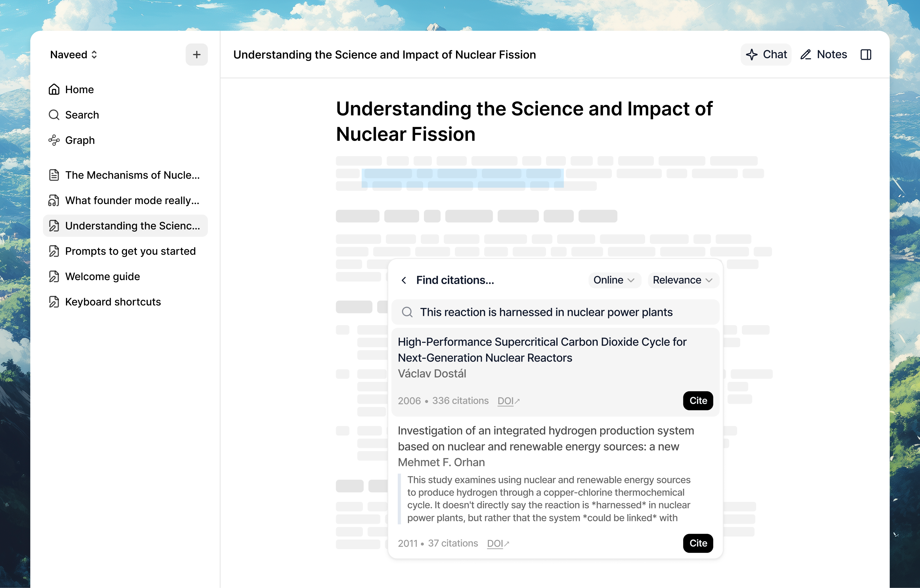Click the magnifier icon in citation search

(x=407, y=312)
